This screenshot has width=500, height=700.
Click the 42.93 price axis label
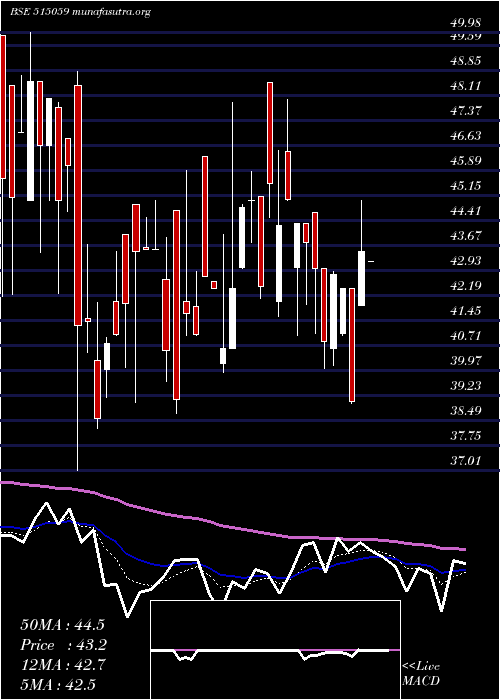point(467,261)
